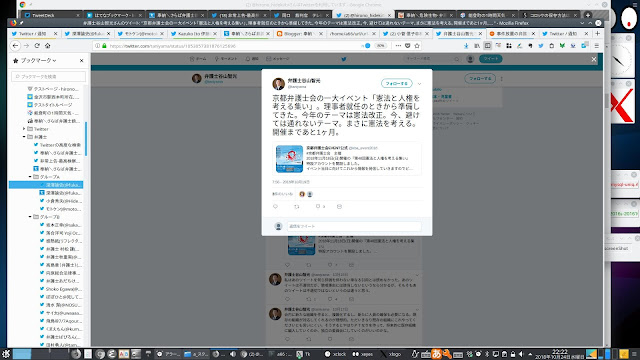
Task: Open the Firefox home page button
Action: (x=48, y=46)
